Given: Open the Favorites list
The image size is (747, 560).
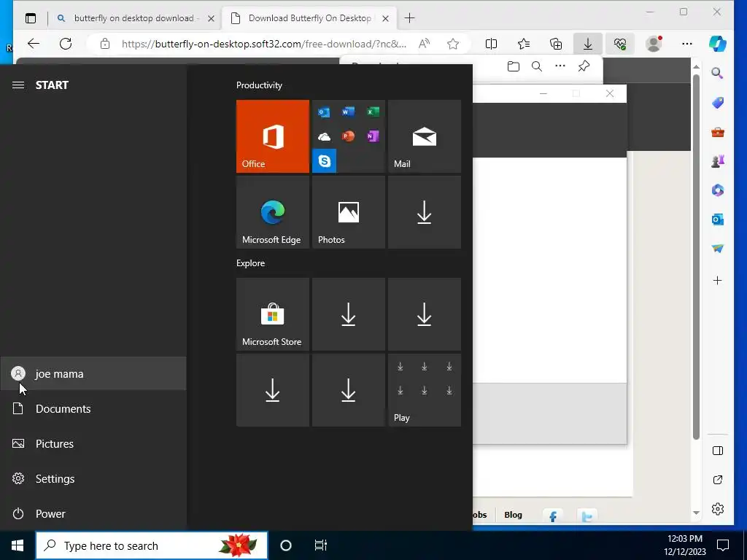Looking at the screenshot, I should [x=524, y=44].
